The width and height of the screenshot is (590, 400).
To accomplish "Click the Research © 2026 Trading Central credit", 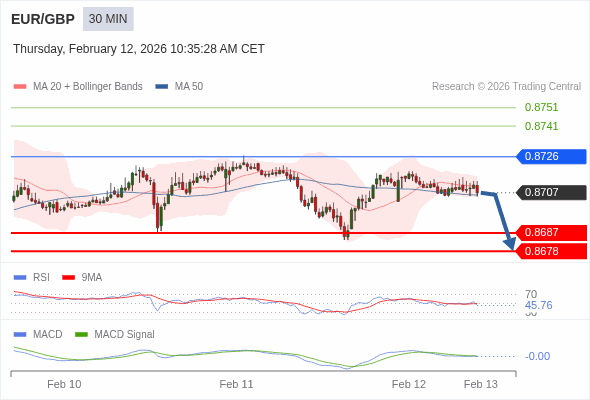I will pos(506,87).
